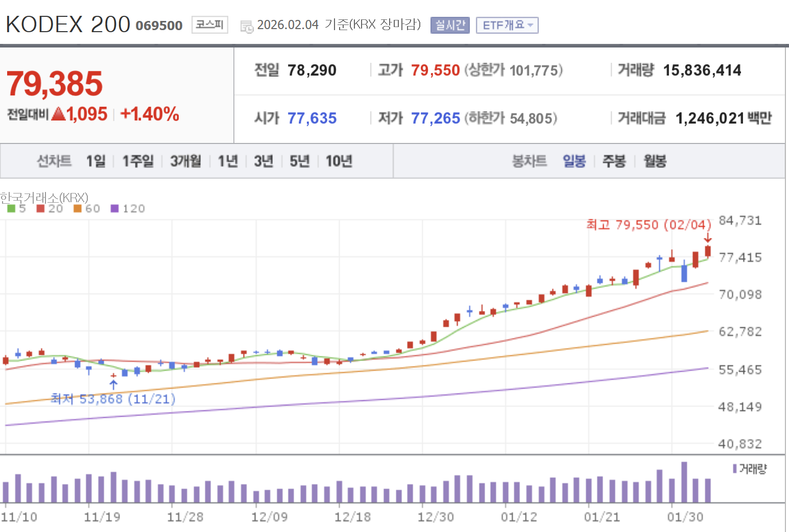
Task: Click purple 120-day moving average legend swatch
Action: [x=114, y=208]
